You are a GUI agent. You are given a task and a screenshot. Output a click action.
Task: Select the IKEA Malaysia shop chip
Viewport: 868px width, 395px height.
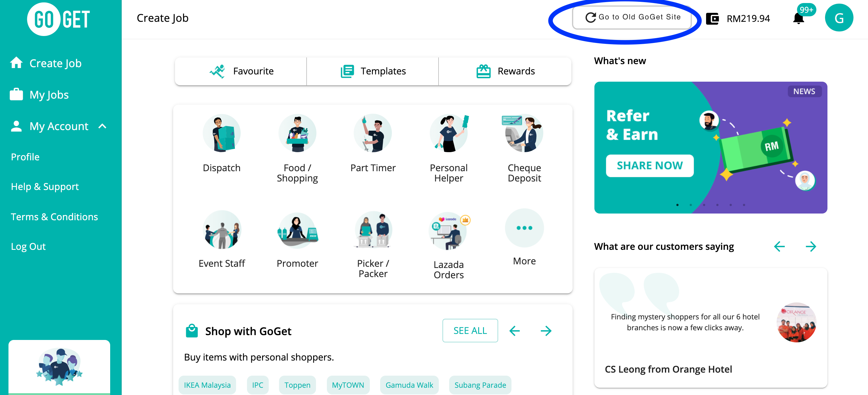pos(207,385)
